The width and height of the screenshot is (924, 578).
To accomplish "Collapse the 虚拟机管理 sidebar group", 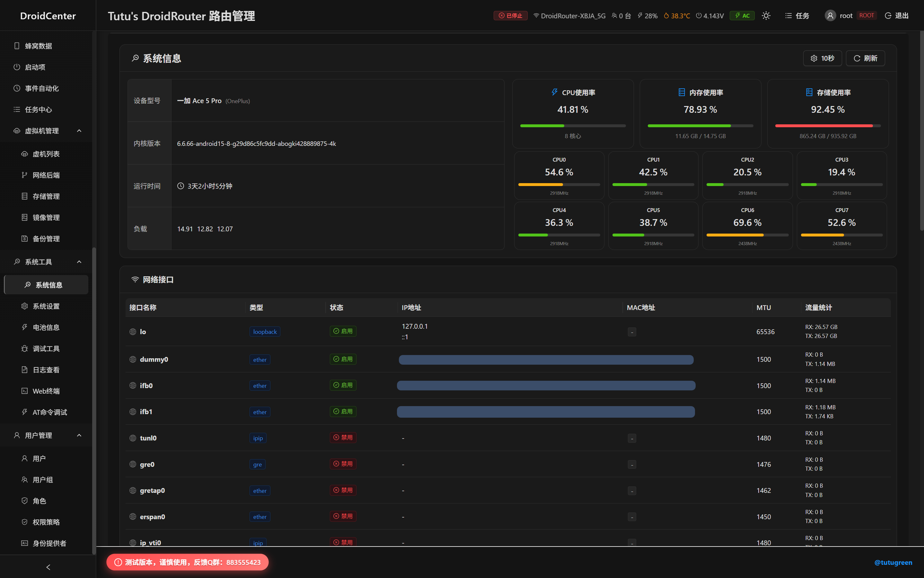I will point(79,131).
